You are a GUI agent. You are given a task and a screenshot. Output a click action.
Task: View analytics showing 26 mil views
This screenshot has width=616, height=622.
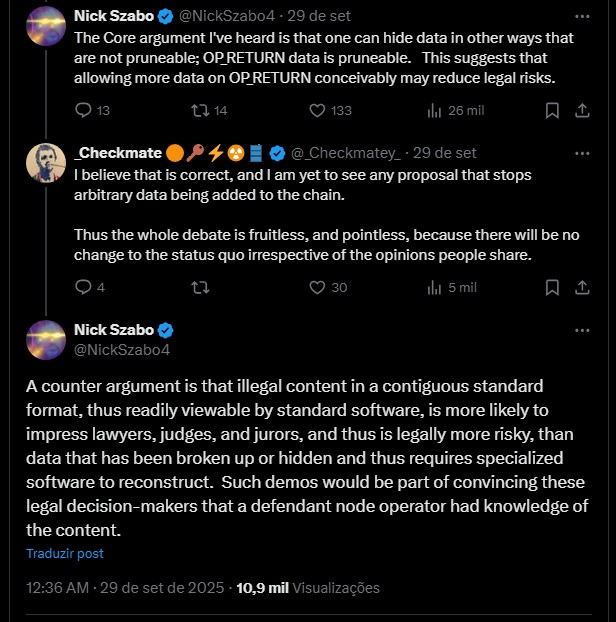click(x=434, y=110)
